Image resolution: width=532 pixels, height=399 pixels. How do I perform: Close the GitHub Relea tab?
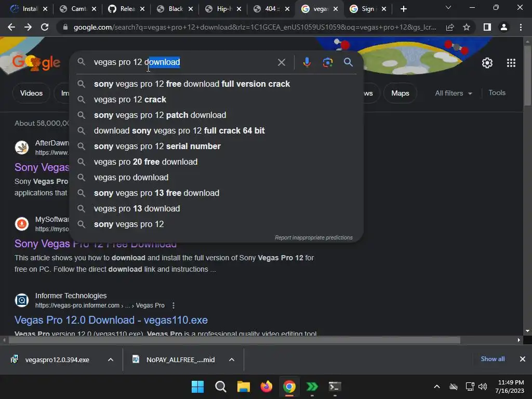(142, 9)
